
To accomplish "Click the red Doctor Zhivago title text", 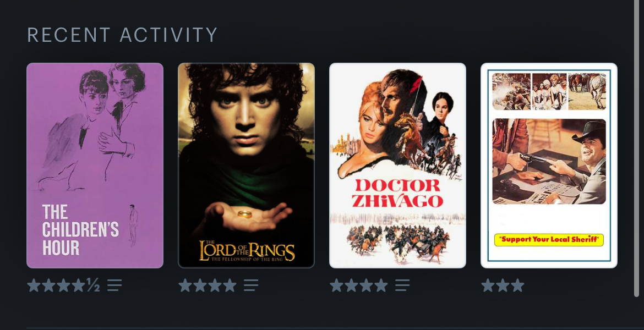I will (x=397, y=193).
